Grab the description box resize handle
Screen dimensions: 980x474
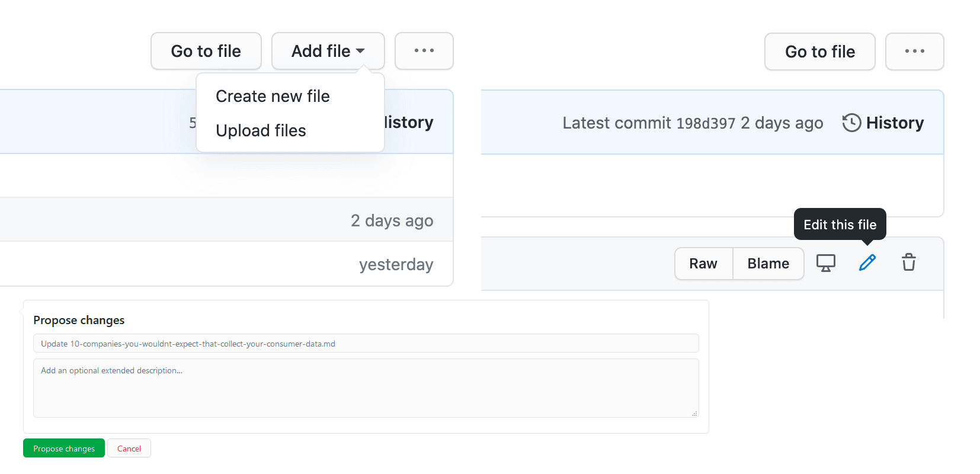coord(694,414)
